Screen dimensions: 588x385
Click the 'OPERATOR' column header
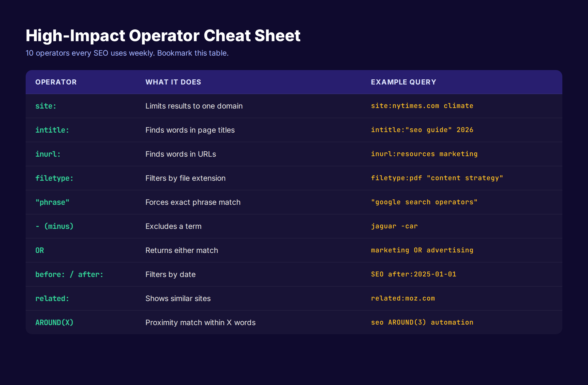(56, 82)
